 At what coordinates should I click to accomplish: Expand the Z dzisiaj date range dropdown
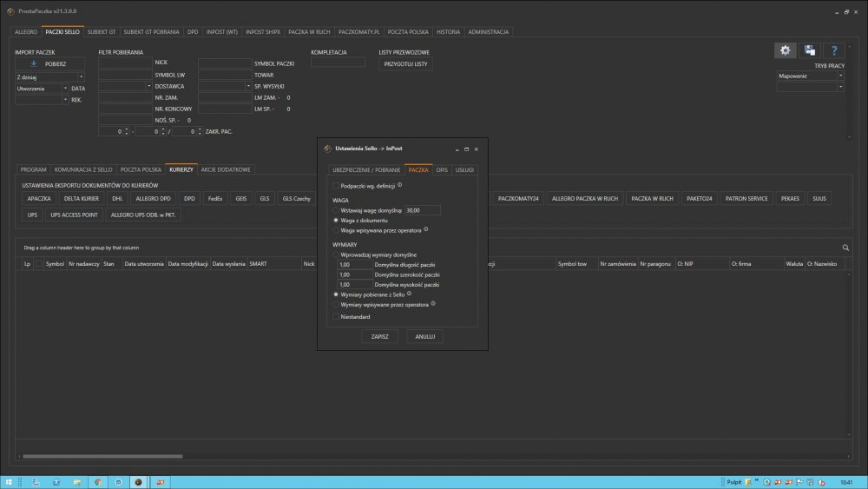pos(81,77)
